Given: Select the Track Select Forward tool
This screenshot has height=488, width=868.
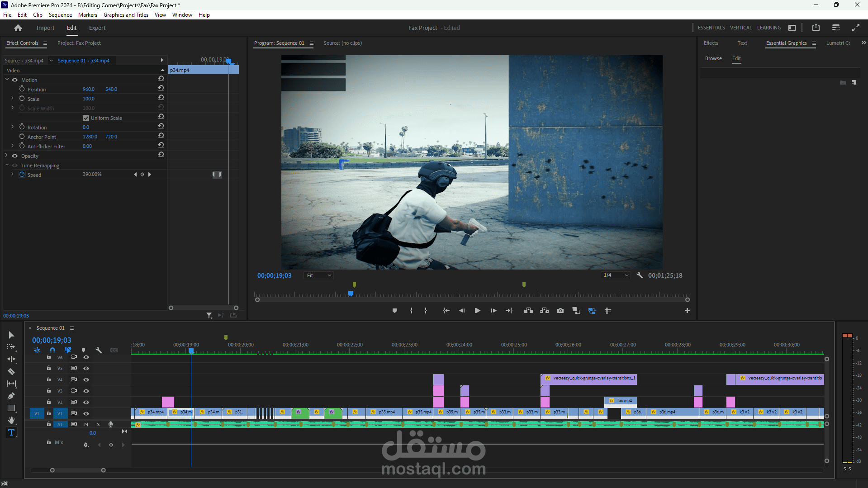Looking at the screenshot, I should pos(11,347).
